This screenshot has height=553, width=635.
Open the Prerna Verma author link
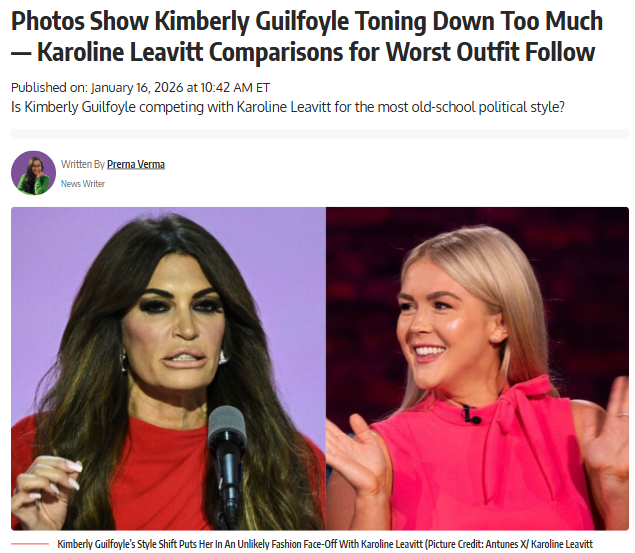[136, 164]
